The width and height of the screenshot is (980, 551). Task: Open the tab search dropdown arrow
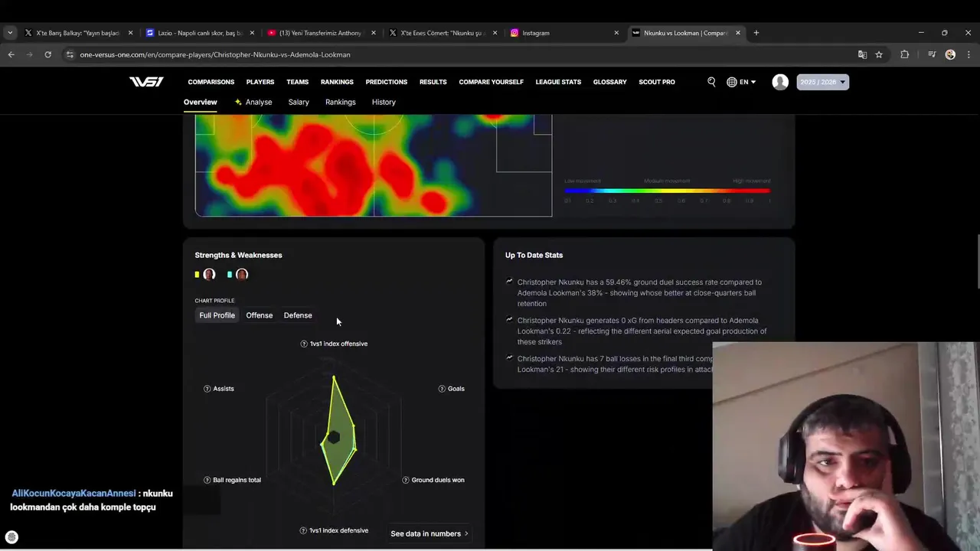tap(10, 33)
